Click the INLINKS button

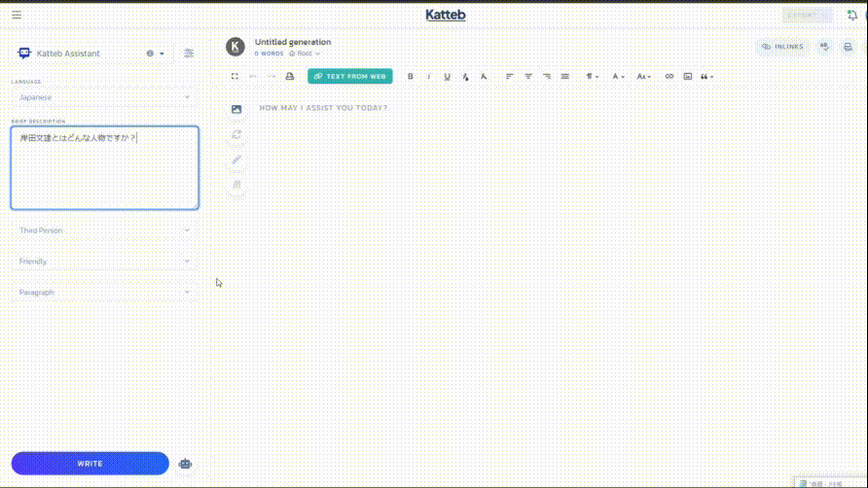(x=782, y=47)
